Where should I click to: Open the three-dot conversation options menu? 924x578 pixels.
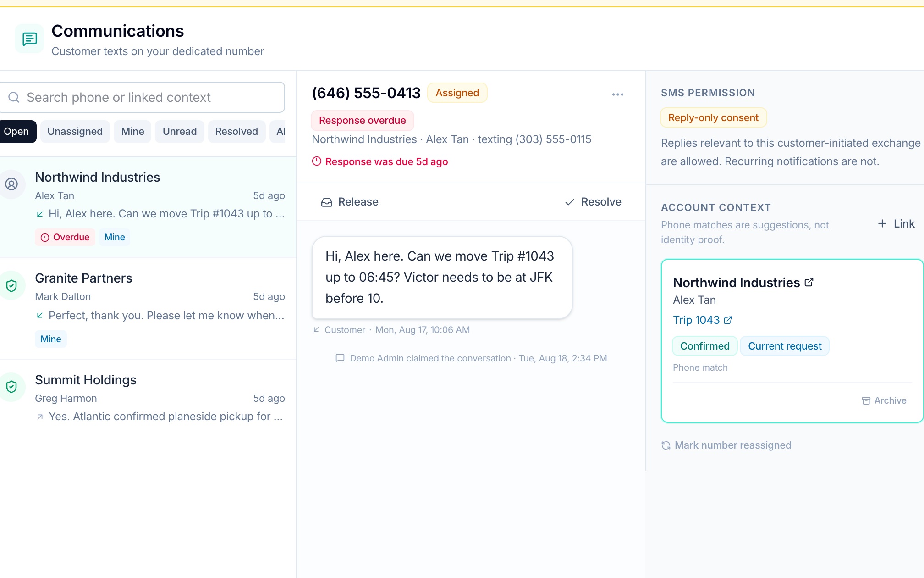click(x=617, y=94)
